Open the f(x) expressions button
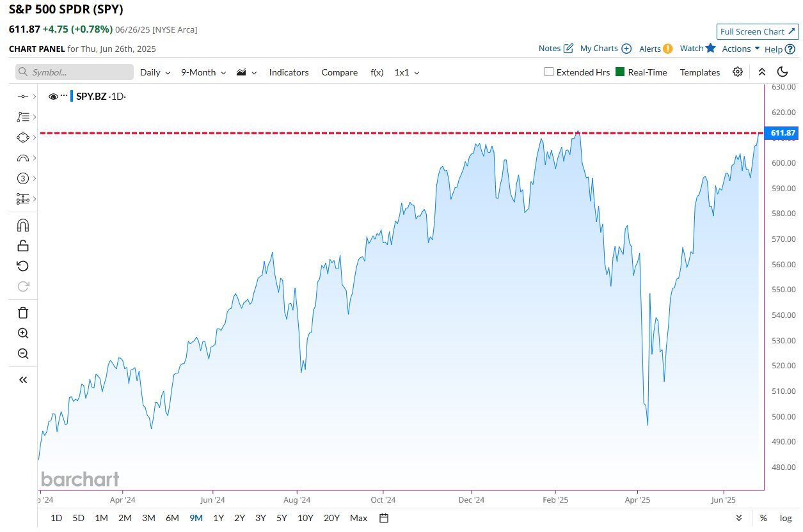 pyautogui.click(x=377, y=72)
